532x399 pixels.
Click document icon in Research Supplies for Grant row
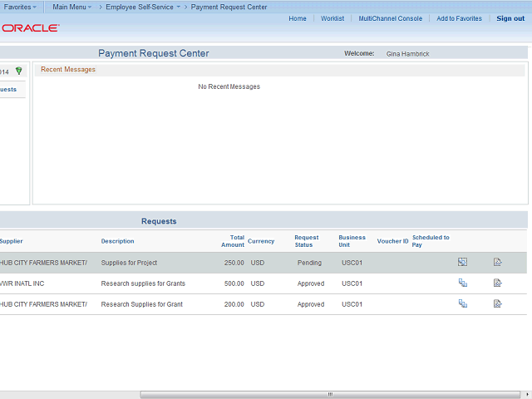point(497,304)
